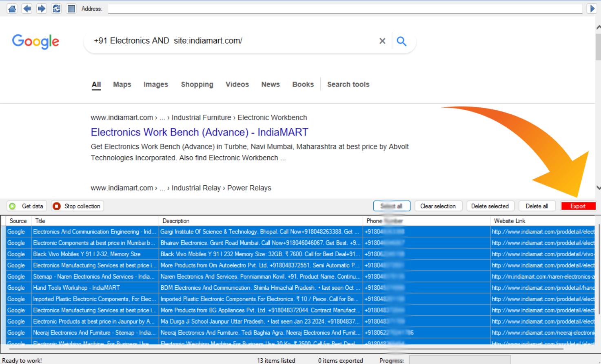Image resolution: width=601 pixels, height=364 pixels.
Task: Go back with the left arrow icon
Action: click(x=27, y=9)
